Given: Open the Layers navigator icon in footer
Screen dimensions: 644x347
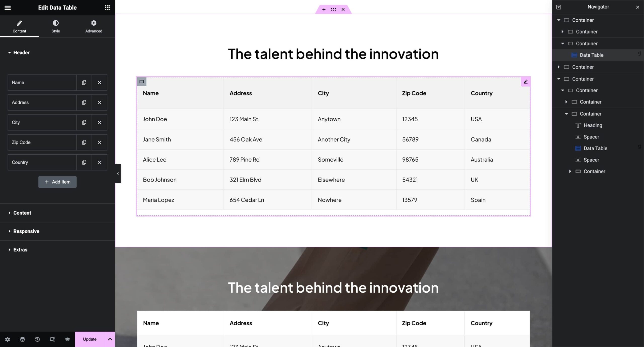Looking at the screenshot, I should coord(22,339).
